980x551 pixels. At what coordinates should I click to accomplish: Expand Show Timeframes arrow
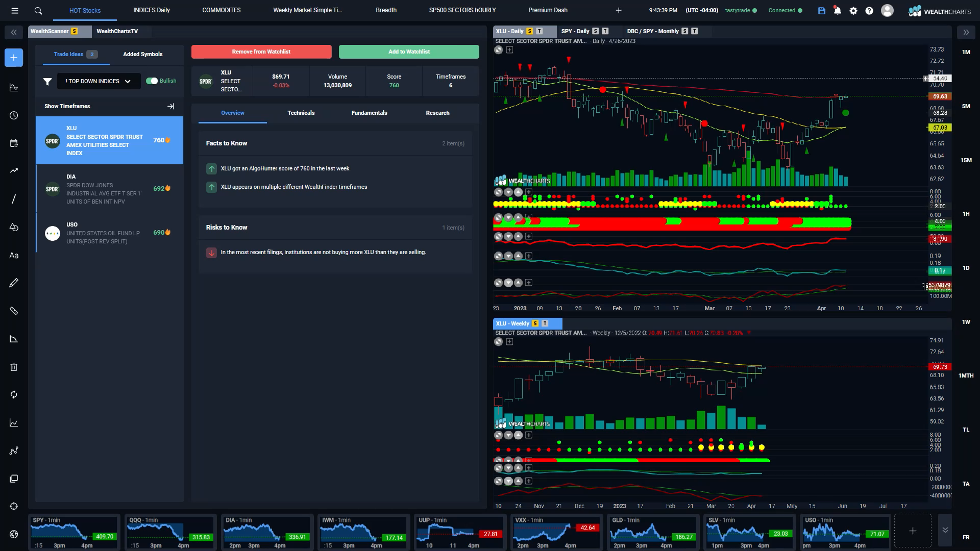click(170, 106)
